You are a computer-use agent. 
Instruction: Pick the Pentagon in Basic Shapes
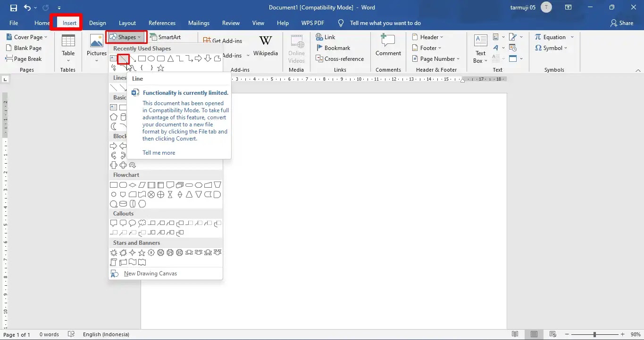(x=113, y=116)
